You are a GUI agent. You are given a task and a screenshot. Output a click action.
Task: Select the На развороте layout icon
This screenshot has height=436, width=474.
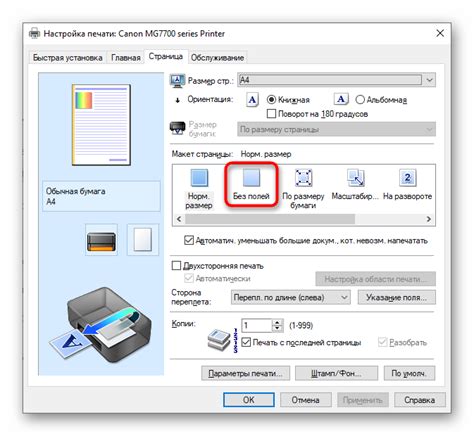tap(407, 178)
